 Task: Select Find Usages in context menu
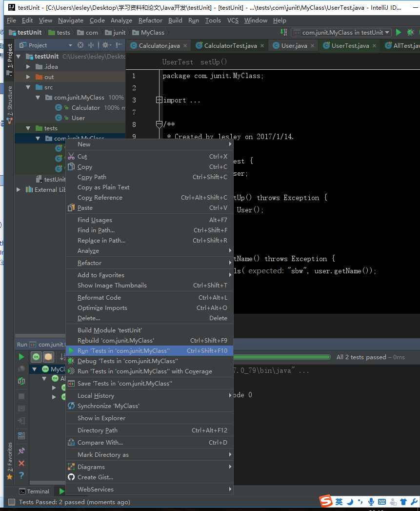[x=150, y=220]
